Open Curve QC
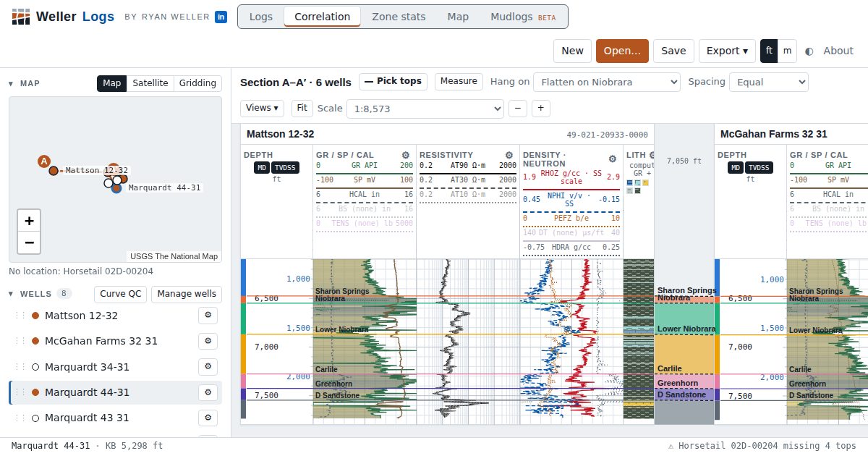This screenshot has height=456, width=868. (121, 294)
